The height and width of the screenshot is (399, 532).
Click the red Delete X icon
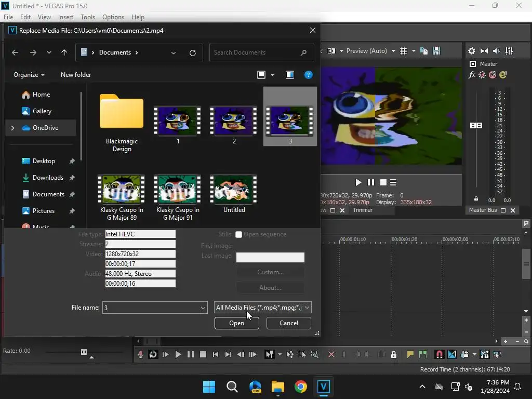coord(331,354)
